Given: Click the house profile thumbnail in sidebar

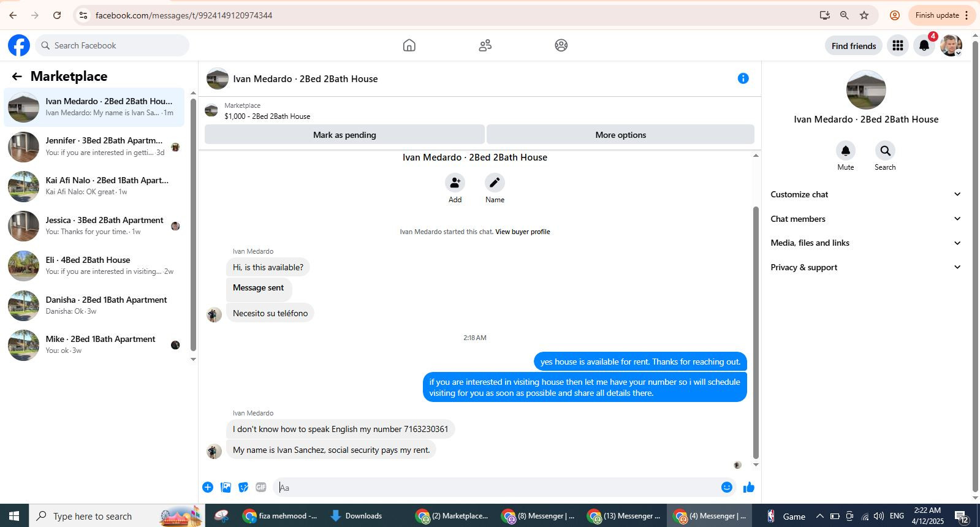Looking at the screenshot, I should click(866, 90).
